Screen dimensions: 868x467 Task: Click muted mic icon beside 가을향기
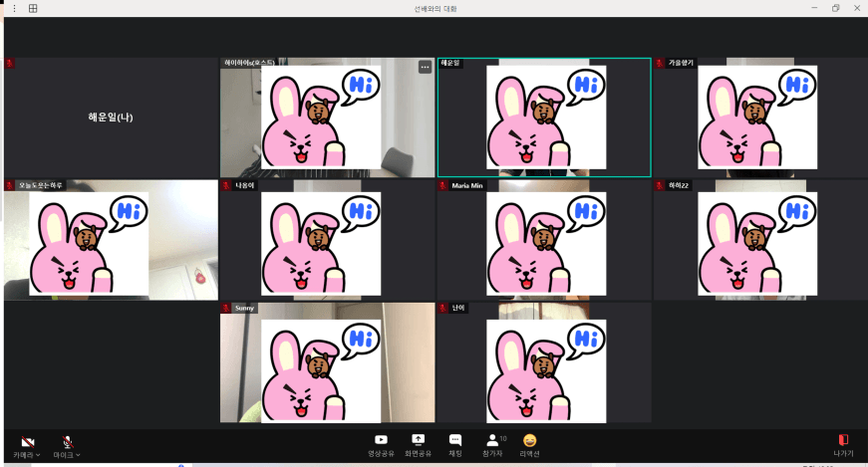pyautogui.click(x=660, y=63)
